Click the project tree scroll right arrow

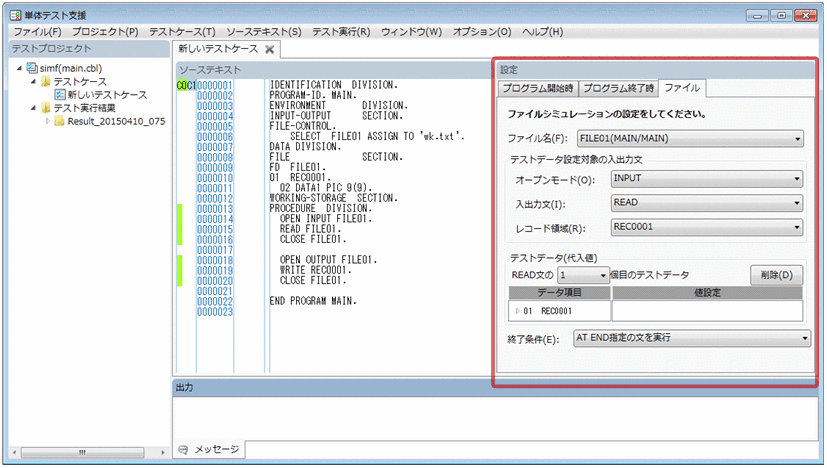[162, 453]
